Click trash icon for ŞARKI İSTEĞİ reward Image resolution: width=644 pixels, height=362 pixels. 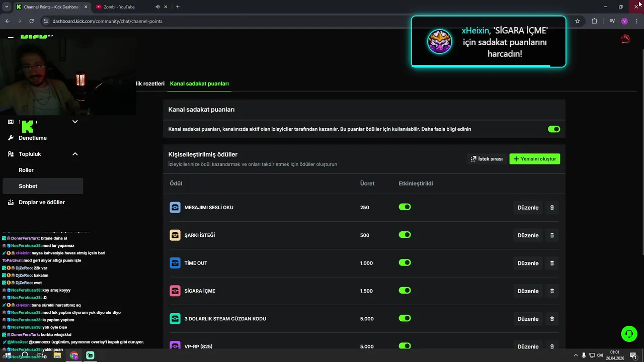[552, 235]
